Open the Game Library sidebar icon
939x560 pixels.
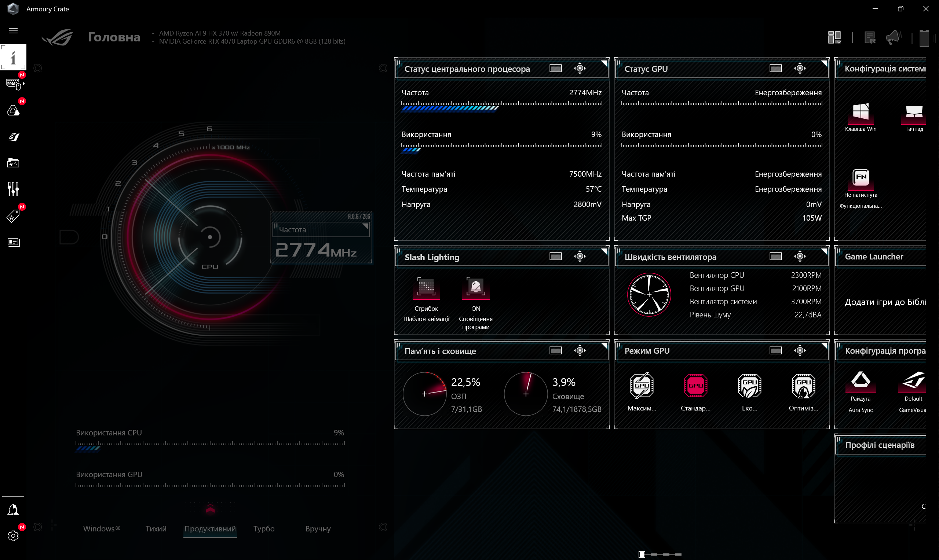(x=14, y=163)
